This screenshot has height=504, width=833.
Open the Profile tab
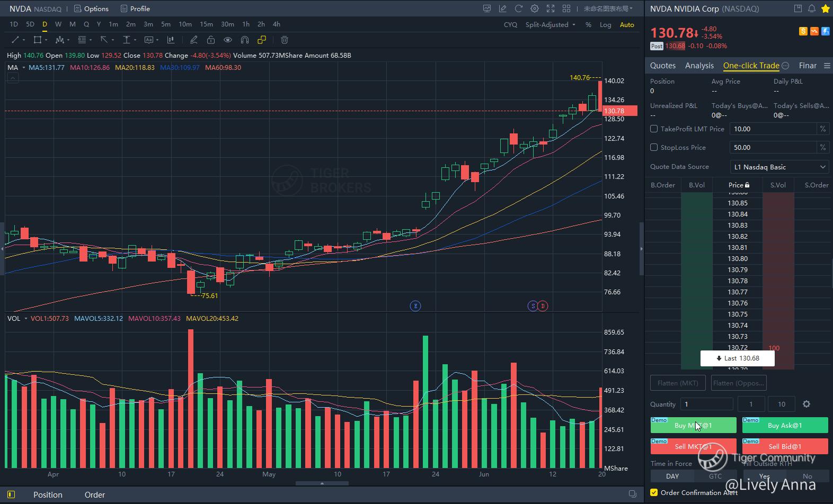135,8
